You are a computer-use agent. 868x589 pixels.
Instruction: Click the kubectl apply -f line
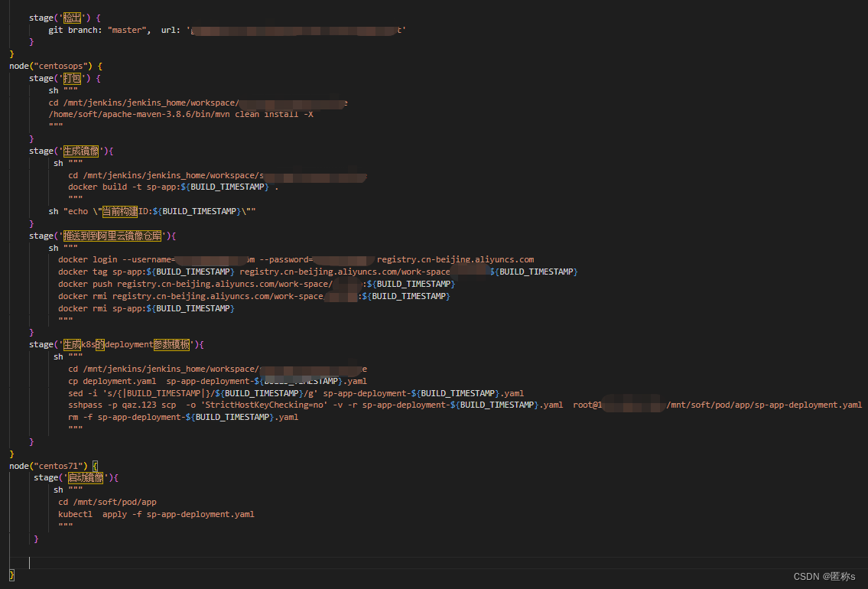point(156,514)
